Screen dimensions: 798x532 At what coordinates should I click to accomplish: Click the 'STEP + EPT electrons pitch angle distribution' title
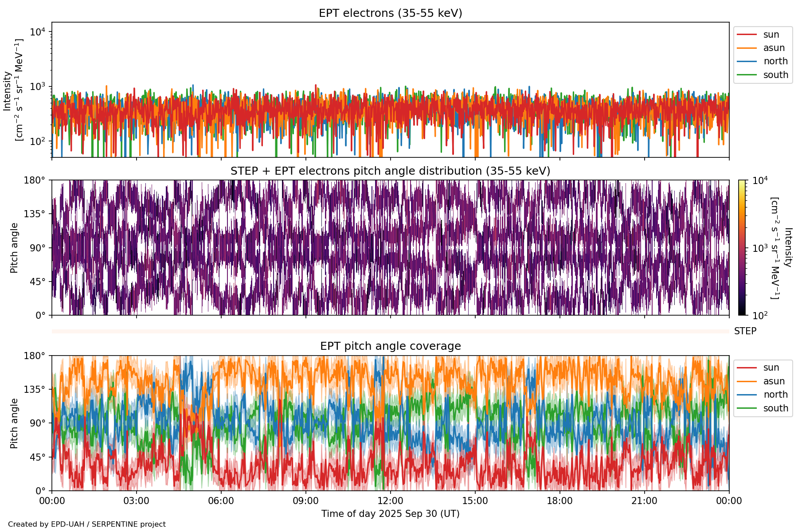[x=390, y=171]
